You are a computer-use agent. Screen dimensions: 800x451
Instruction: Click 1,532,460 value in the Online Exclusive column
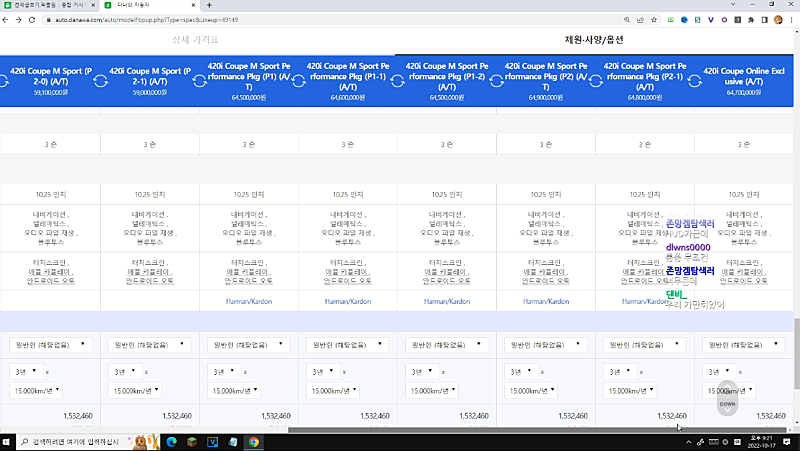[771, 416]
